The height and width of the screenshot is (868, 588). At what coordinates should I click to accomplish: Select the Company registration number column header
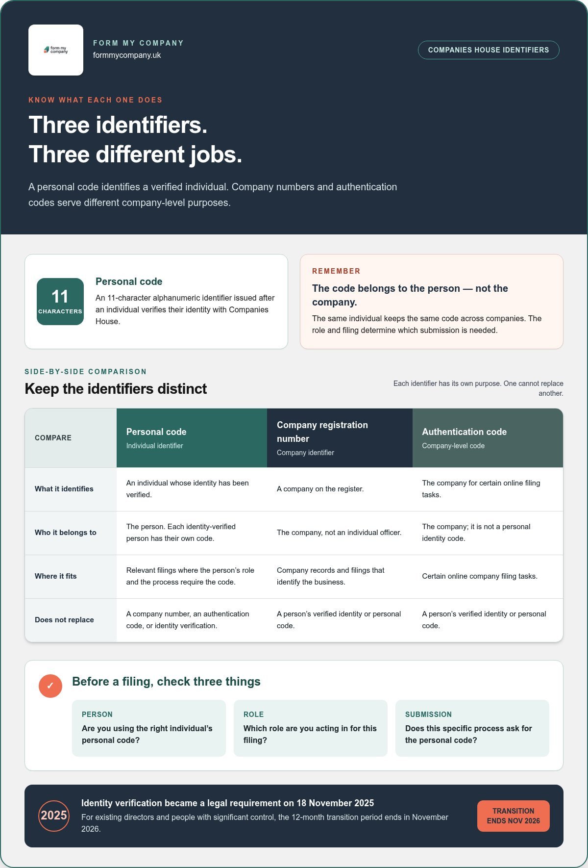point(340,438)
